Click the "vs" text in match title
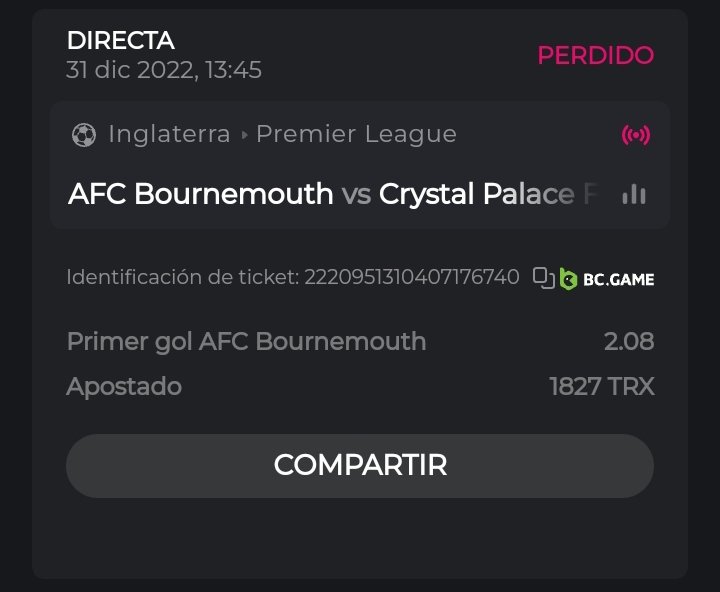 coord(356,194)
